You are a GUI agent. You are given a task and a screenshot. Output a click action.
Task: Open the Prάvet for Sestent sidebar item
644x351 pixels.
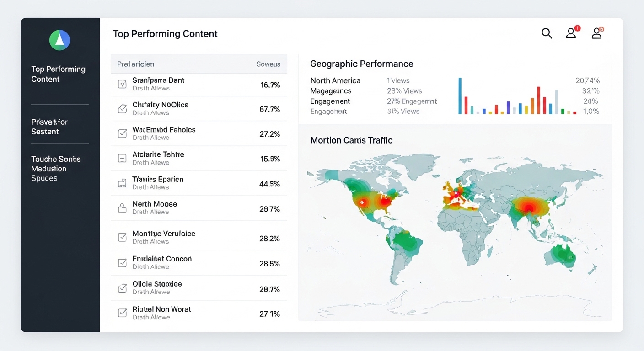[49, 127]
